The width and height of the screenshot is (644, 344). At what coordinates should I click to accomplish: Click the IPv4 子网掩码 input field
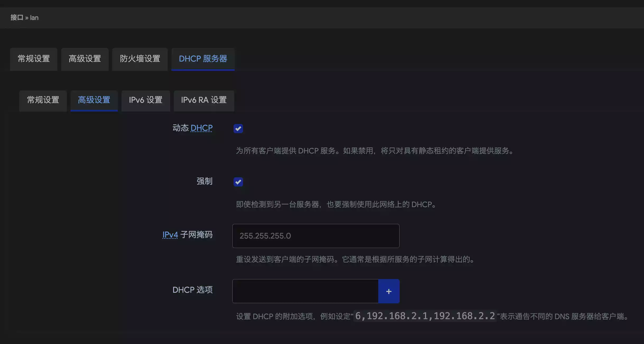point(315,236)
